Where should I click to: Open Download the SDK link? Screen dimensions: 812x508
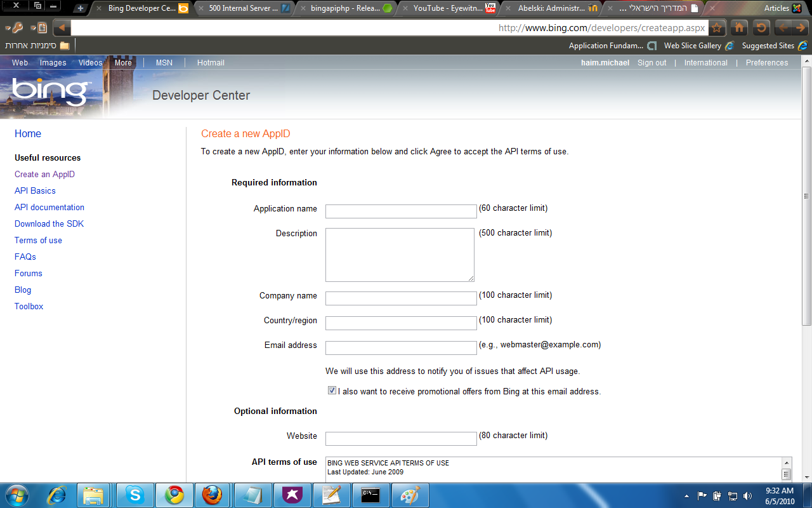coord(49,224)
